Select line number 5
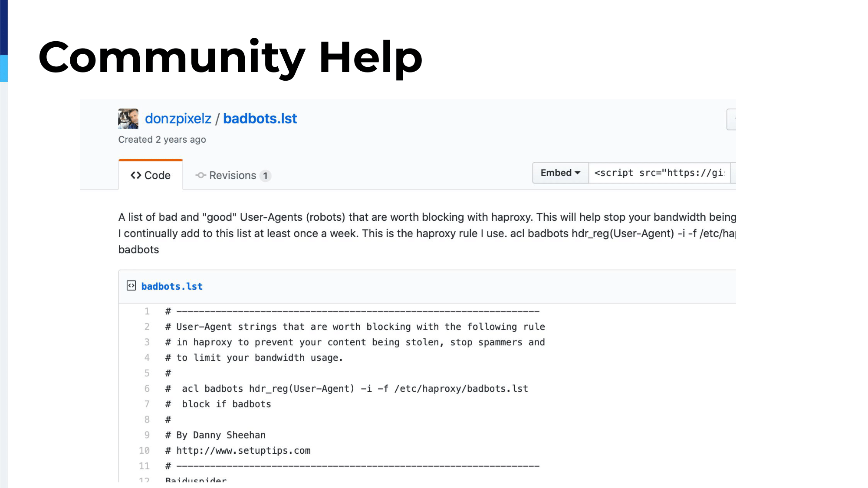The width and height of the screenshot is (868, 488). 147,373
